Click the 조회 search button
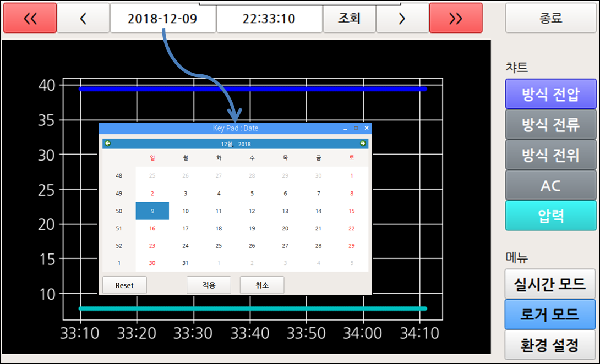 (349, 18)
